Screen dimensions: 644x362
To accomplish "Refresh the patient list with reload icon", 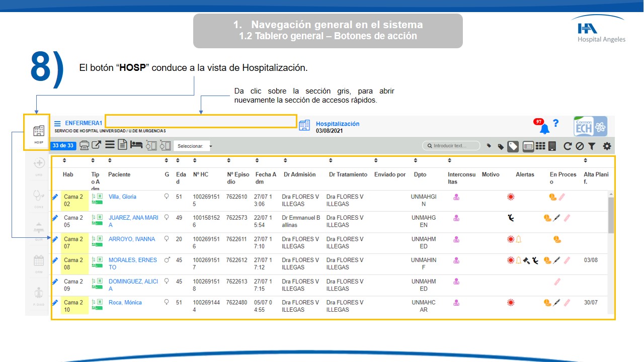I will pyautogui.click(x=568, y=146).
